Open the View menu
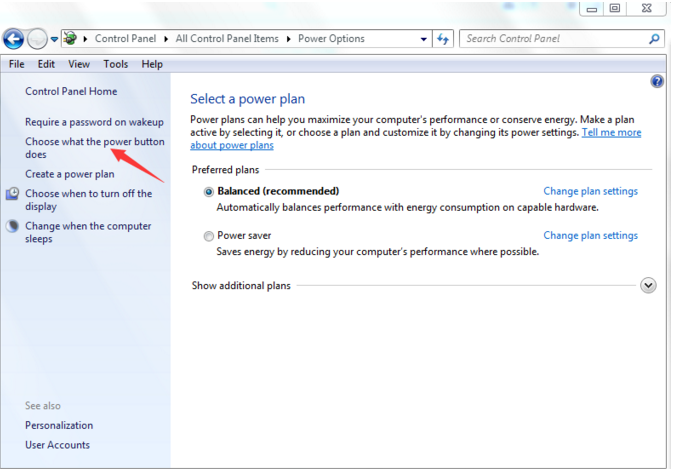 tap(79, 64)
